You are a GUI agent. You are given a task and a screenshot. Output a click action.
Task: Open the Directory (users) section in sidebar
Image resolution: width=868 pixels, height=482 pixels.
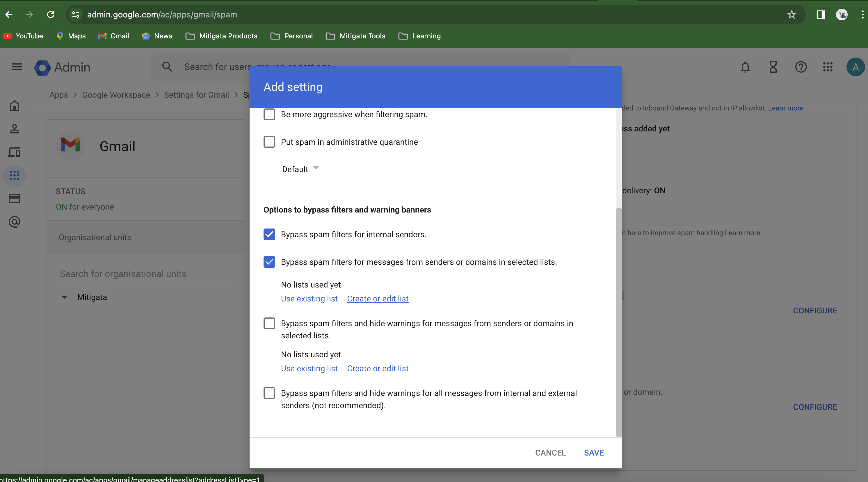coord(15,129)
